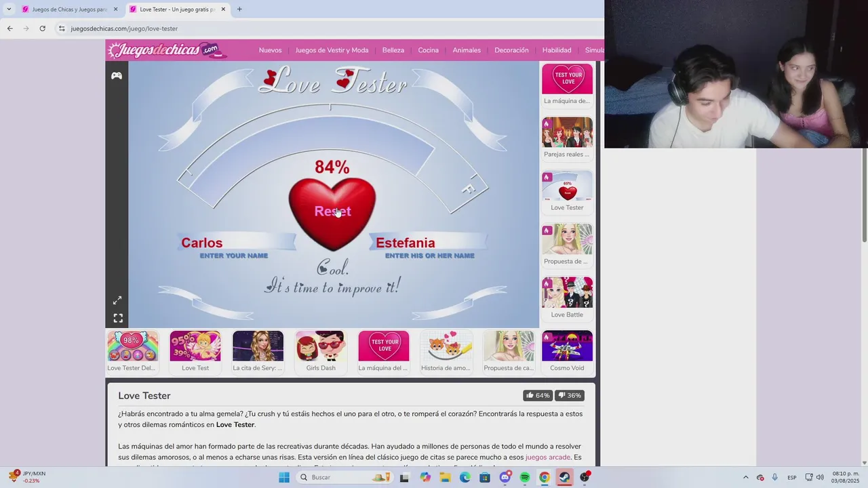Open Cosmo Void game thumbnail
Screen dimensions: 868x488
coord(567,352)
